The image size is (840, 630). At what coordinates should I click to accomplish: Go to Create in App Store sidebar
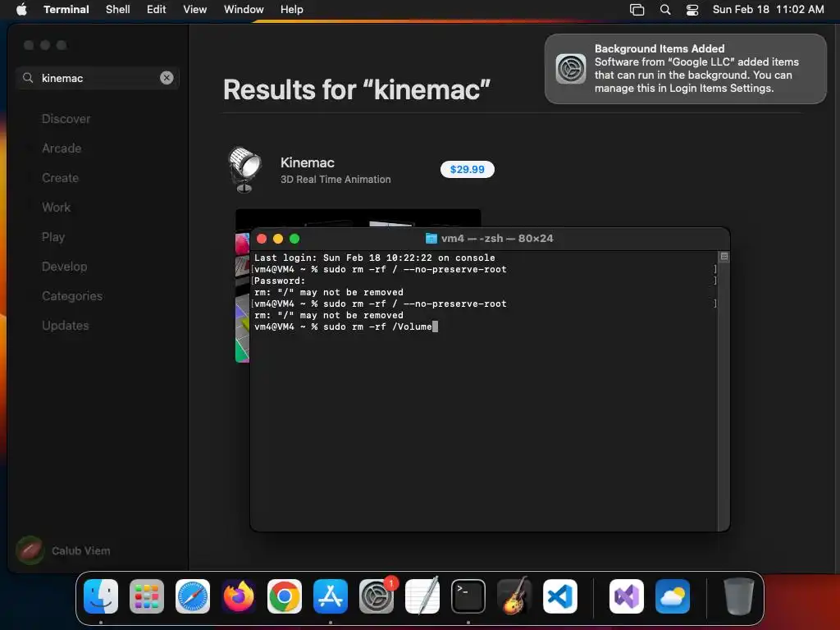click(x=60, y=178)
